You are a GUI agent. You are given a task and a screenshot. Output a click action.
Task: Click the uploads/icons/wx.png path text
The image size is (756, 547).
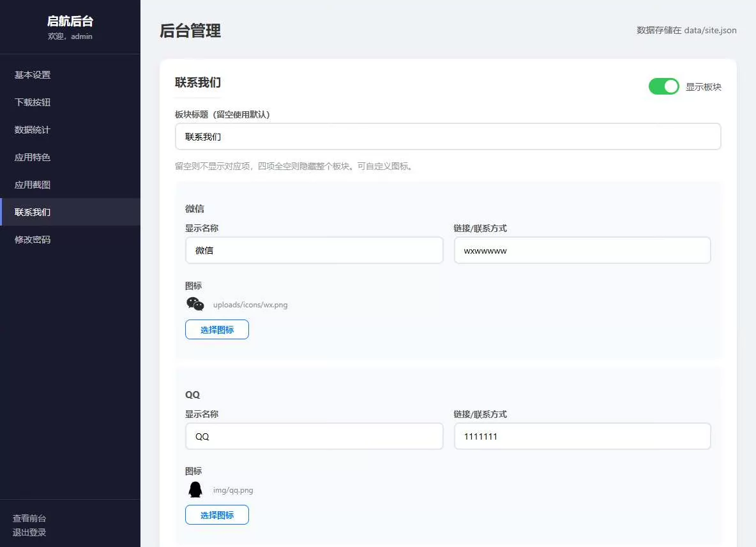(250, 305)
